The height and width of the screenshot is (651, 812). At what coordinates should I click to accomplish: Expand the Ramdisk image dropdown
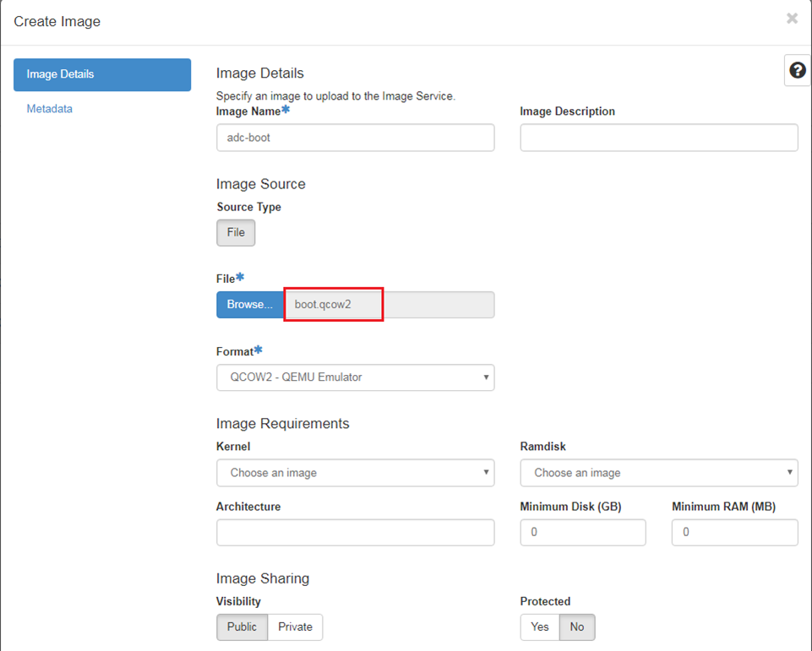658,473
